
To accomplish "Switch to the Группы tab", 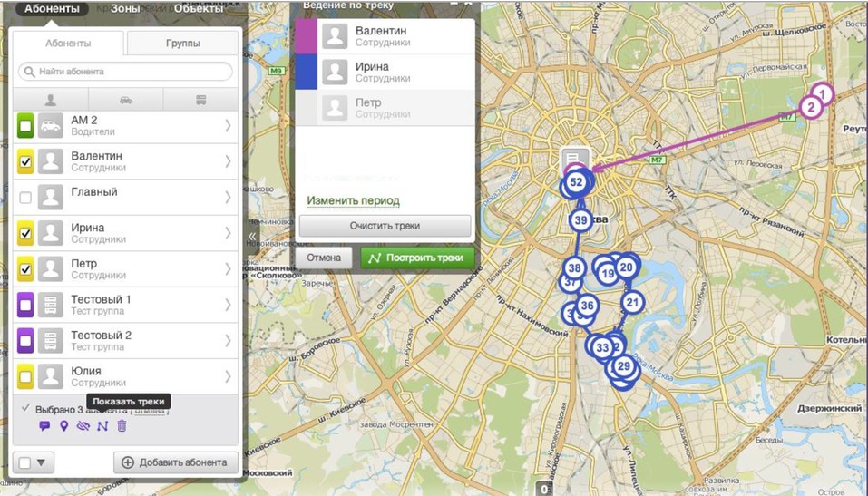I will pyautogui.click(x=182, y=44).
